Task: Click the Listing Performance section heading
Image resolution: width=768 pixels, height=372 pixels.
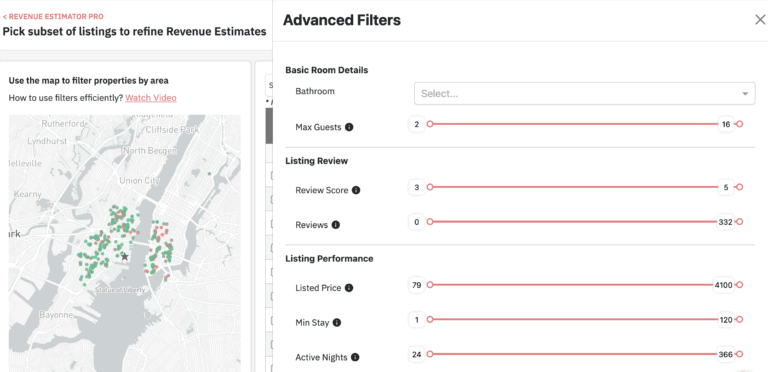Action: click(x=329, y=258)
